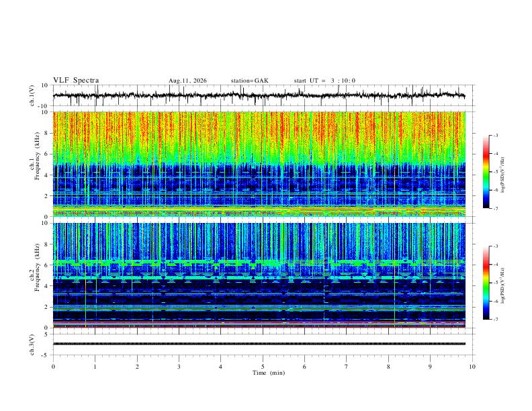Click the 5 minute tick on time axis
532x411 pixels.
tap(263, 367)
